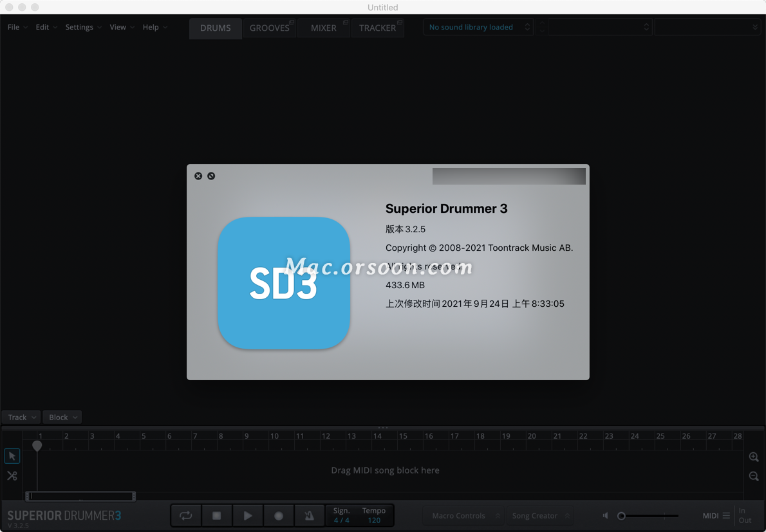Viewport: 766px width, 532px height.
Task: Open the Help menu
Action: [x=155, y=27]
